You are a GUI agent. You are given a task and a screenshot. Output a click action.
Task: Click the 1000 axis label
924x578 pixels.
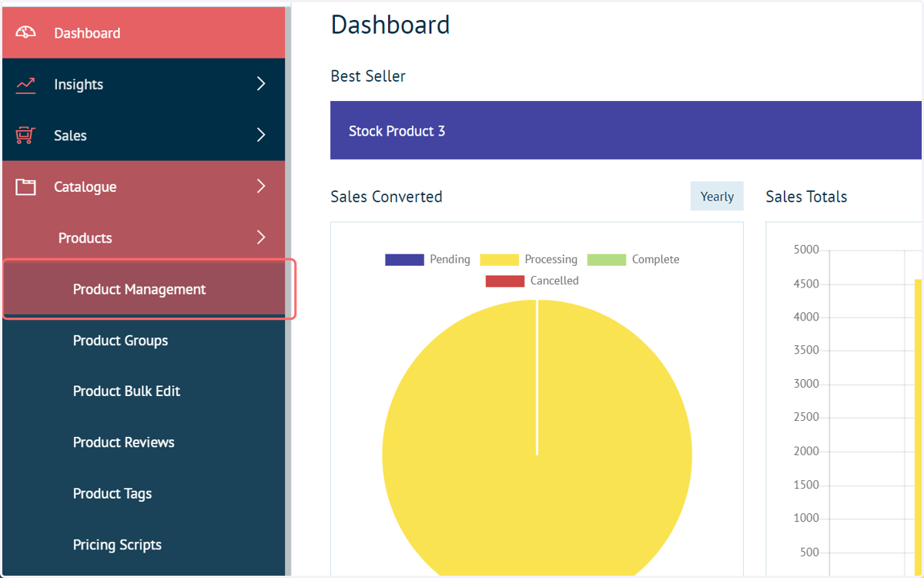[x=806, y=518]
